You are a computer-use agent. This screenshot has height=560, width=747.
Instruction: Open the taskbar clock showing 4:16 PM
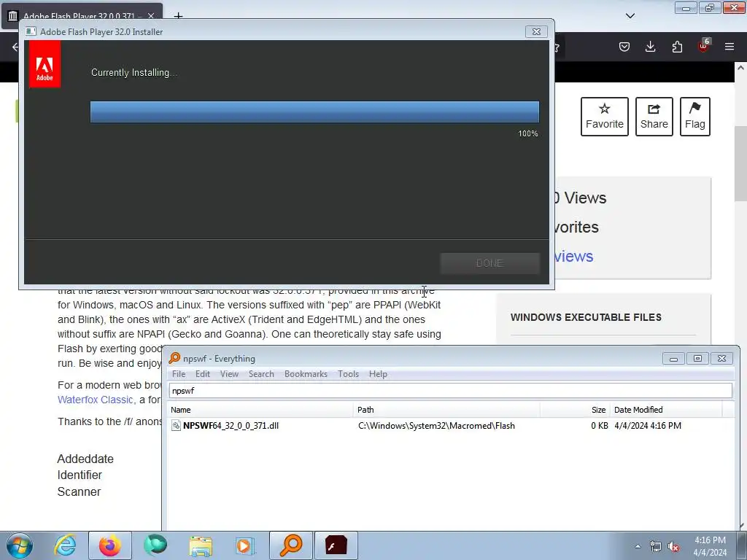pos(710,546)
